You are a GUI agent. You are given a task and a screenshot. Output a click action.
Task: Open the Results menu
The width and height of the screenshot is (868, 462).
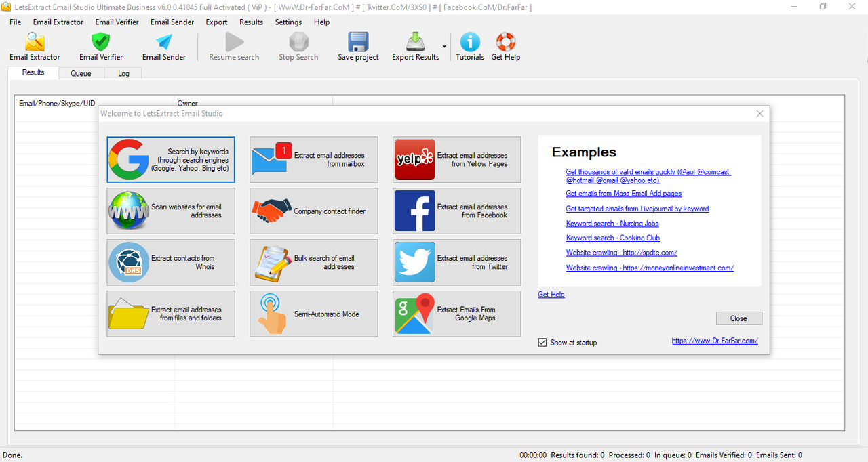251,22
